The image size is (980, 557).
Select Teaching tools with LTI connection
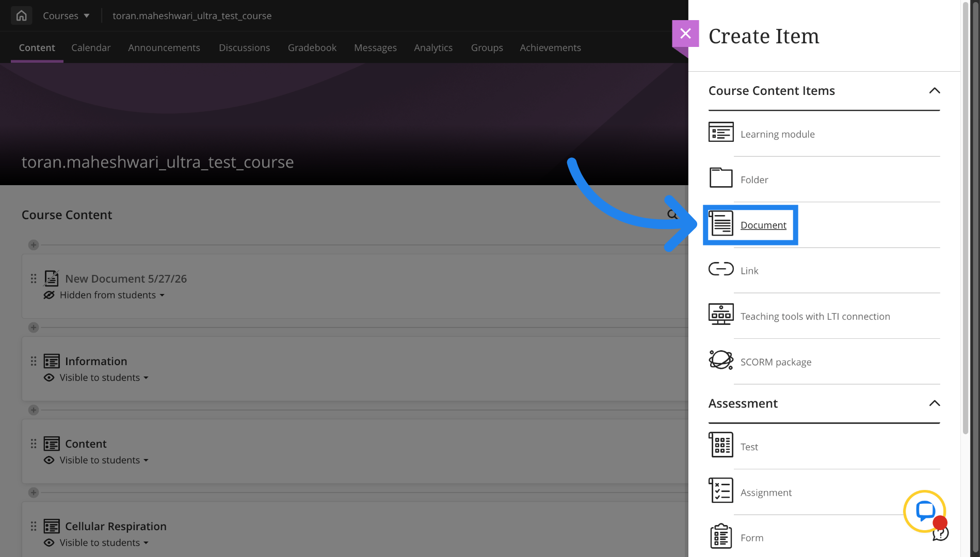815,316
